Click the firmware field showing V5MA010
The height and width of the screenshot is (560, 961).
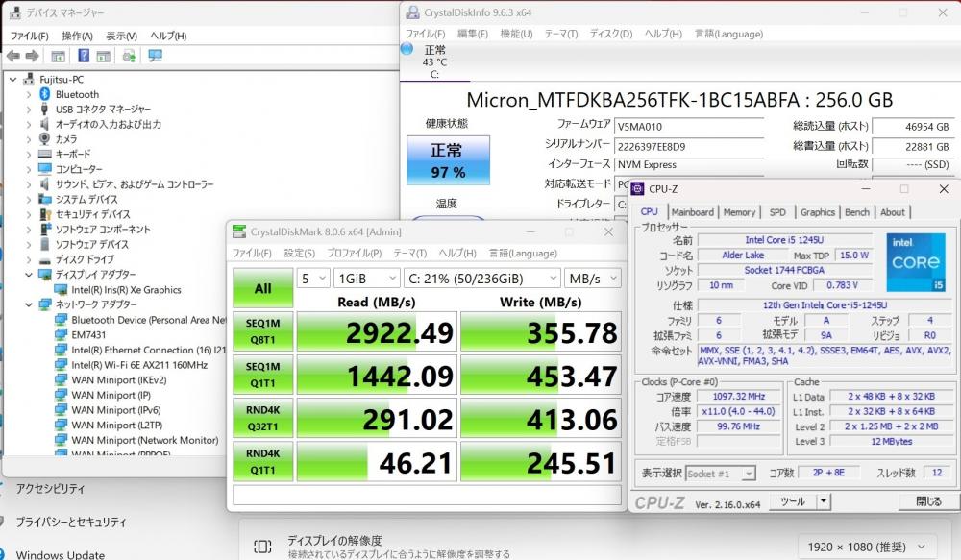point(689,127)
